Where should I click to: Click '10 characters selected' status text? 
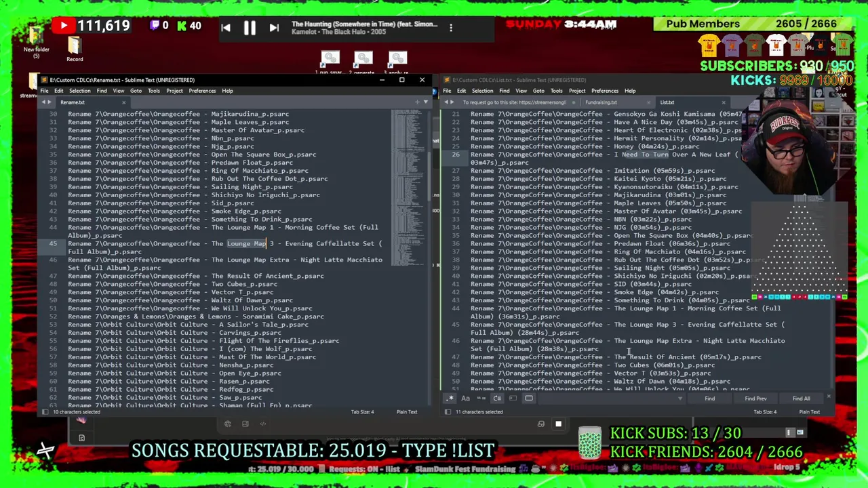[77, 412]
